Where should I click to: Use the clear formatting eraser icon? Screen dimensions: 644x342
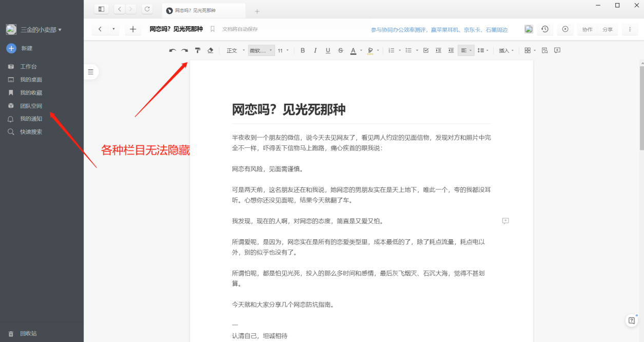tap(210, 50)
